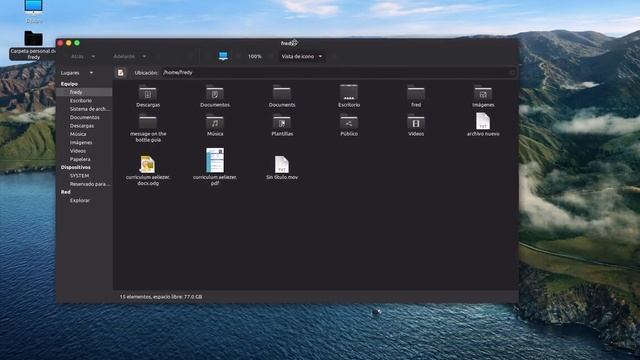
Task: Click the Equipo computer icon on desktop
Action: 33,7
